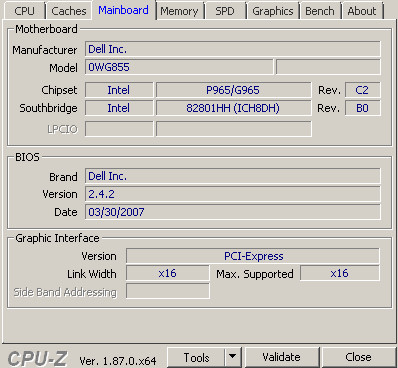Click the empty field beside Model
398x368 pixels.
(x=328, y=67)
